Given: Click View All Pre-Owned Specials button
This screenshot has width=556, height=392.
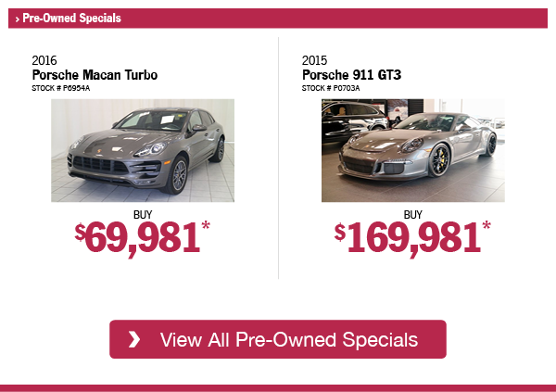Looking at the screenshot, I should pos(278,339).
